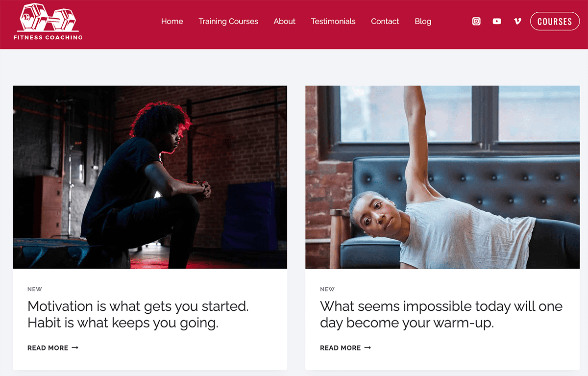Screen dimensions: 588x376
Task: Open the Testimonials page
Action: point(333,21)
